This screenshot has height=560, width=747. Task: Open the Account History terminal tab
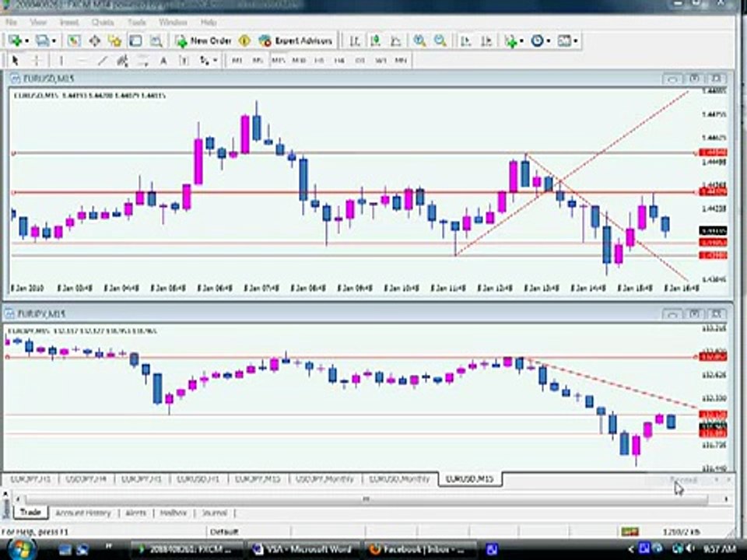(83, 513)
